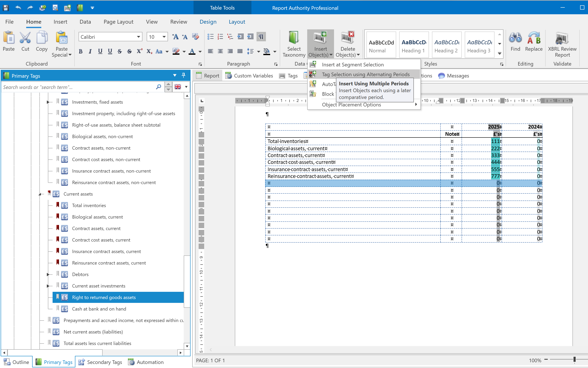Click the search magnifier in Primary Tags
The height and width of the screenshot is (368, 588).
pos(158,87)
